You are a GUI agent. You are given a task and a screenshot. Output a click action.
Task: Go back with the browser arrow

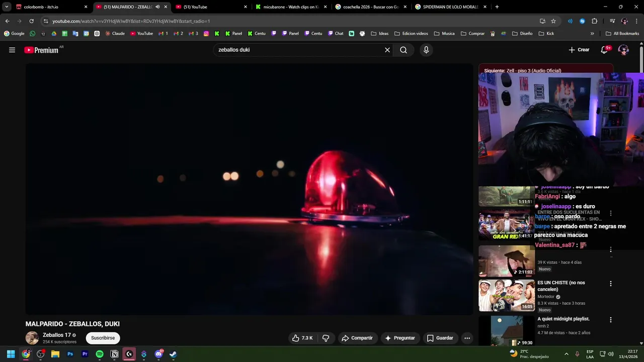coord(7,21)
